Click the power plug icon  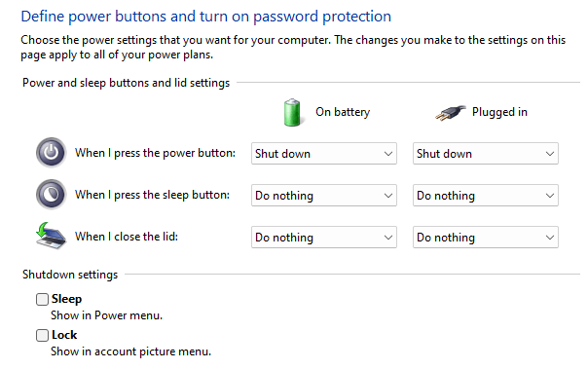coord(451,113)
